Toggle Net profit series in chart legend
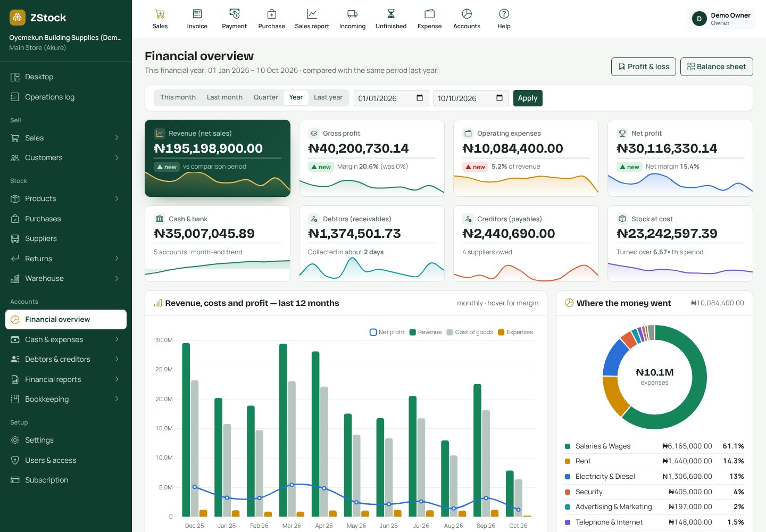766x532 pixels. pyautogui.click(x=387, y=332)
